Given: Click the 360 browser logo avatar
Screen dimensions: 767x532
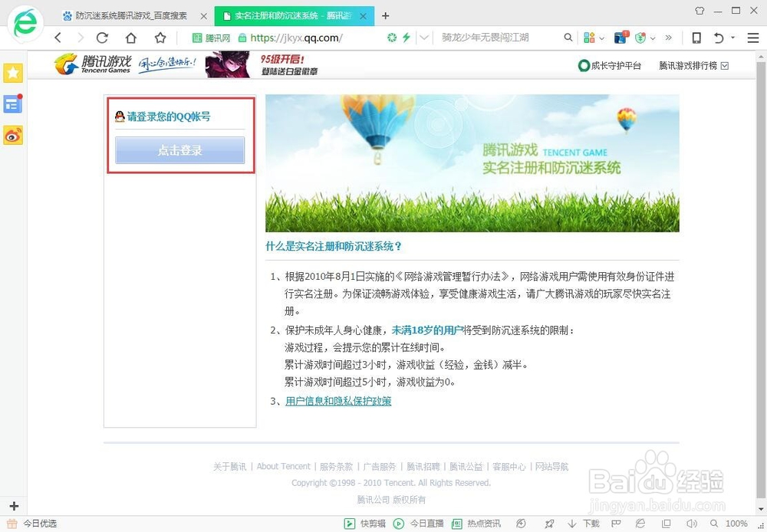Looking at the screenshot, I should click(25, 23).
